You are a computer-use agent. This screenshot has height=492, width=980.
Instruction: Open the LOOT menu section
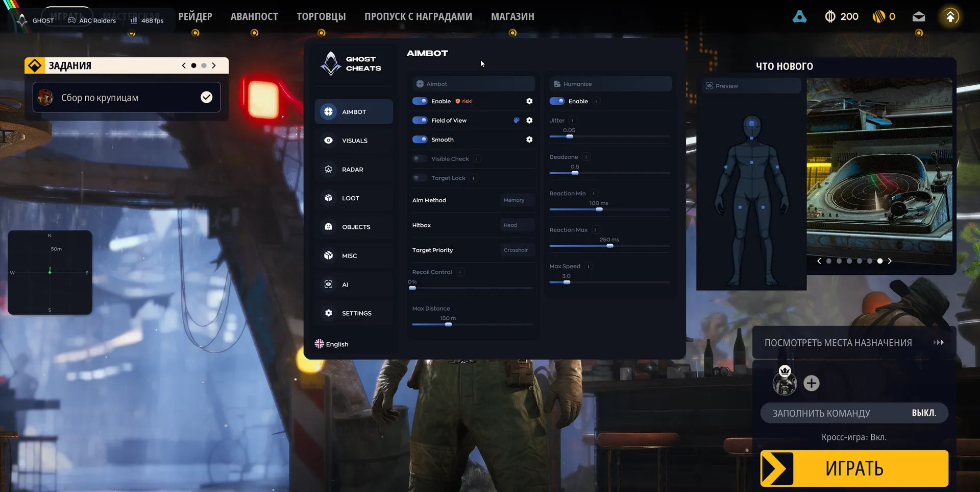[x=354, y=198]
